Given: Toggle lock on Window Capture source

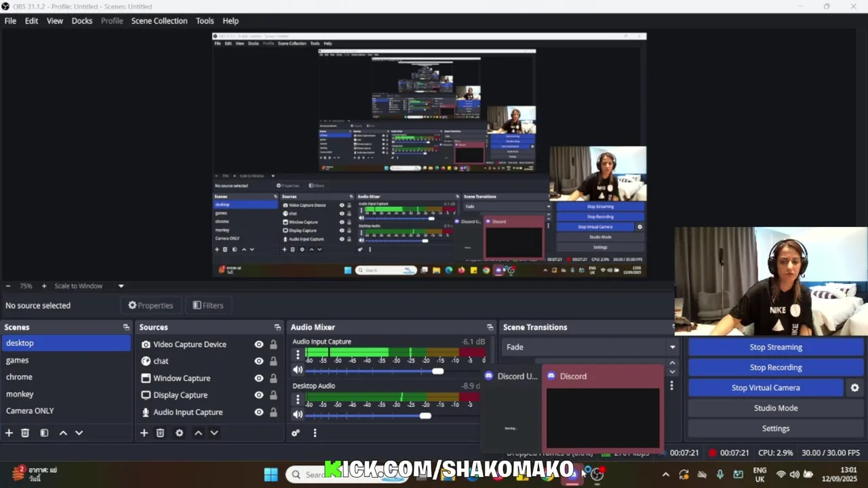Looking at the screenshot, I should click(x=273, y=378).
